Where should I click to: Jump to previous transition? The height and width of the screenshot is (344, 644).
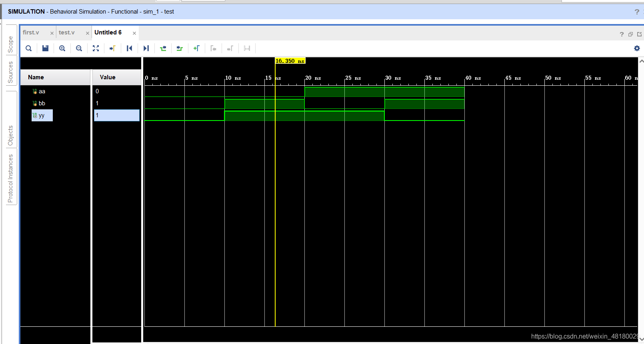(163, 48)
